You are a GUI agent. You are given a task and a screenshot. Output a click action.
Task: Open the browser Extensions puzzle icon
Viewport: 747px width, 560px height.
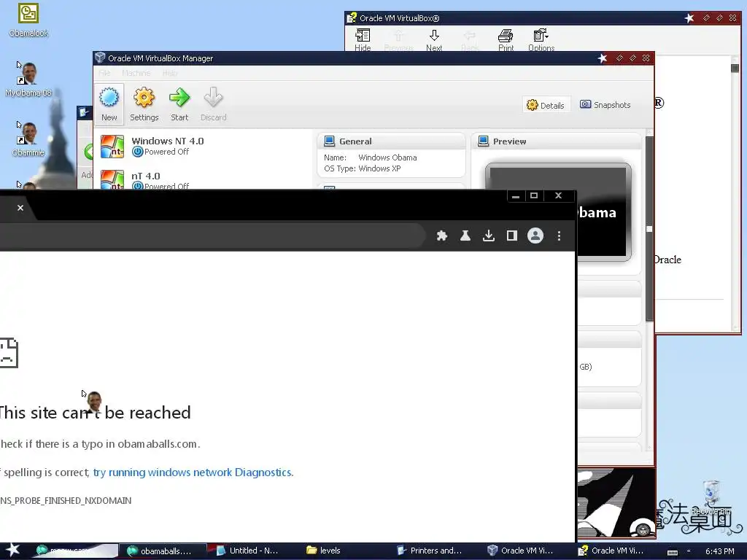(441, 236)
